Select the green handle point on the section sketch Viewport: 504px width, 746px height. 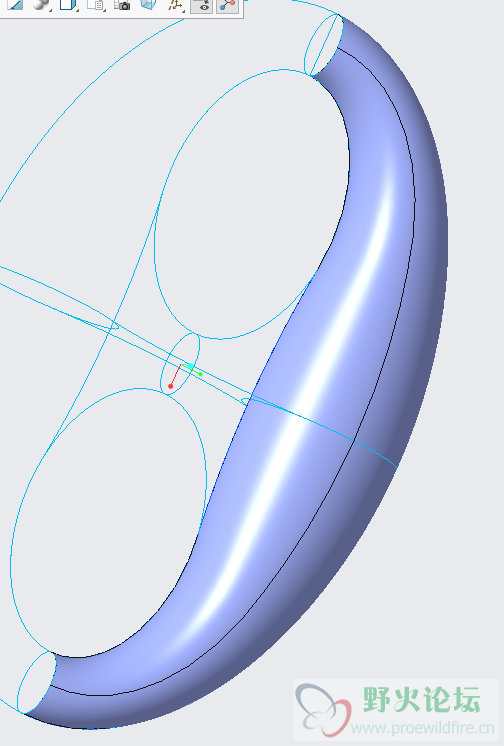(x=201, y=374)
